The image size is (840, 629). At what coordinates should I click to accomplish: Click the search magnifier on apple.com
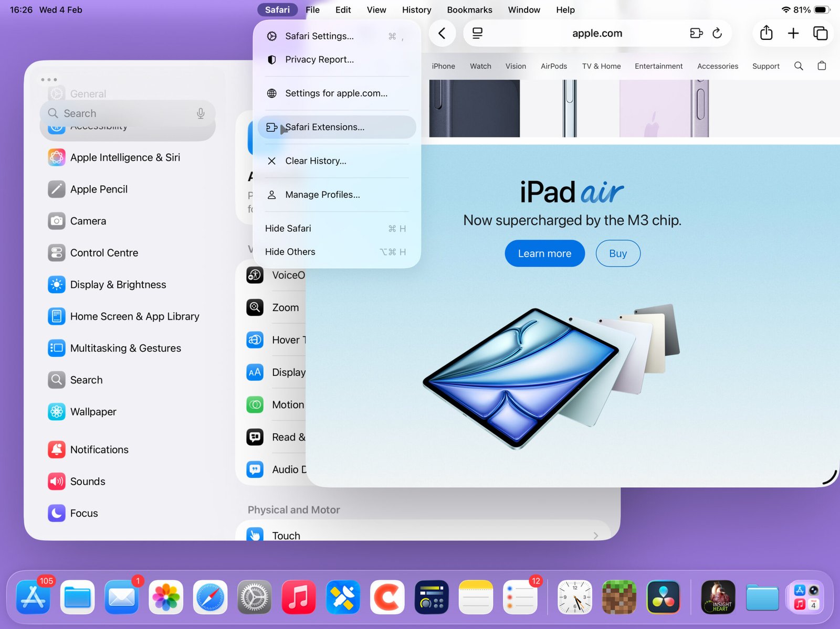[799, 66]
